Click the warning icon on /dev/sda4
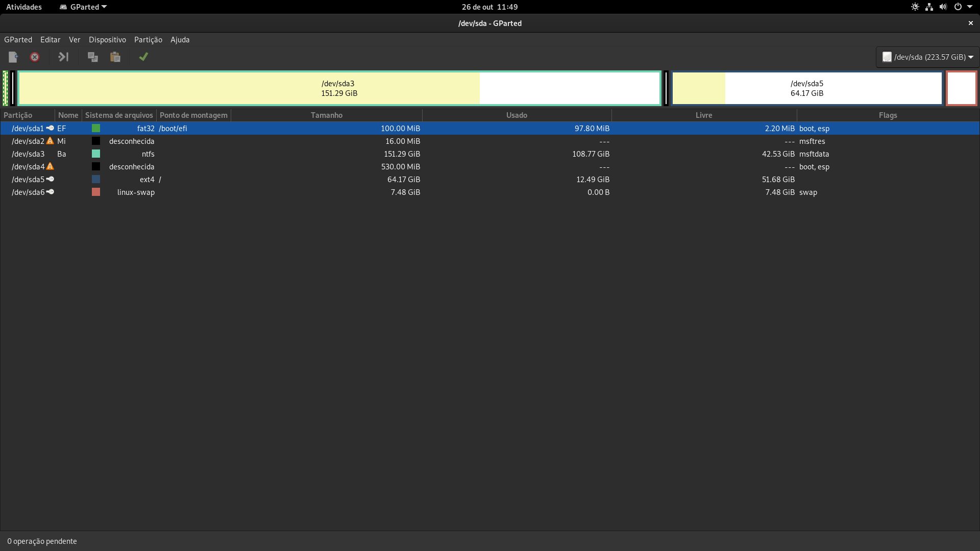980x551 pixels. click(50, 166)
